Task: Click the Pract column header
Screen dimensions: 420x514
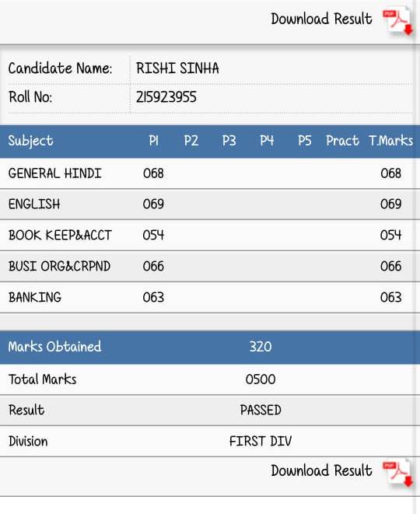Action: coord(342,141)
